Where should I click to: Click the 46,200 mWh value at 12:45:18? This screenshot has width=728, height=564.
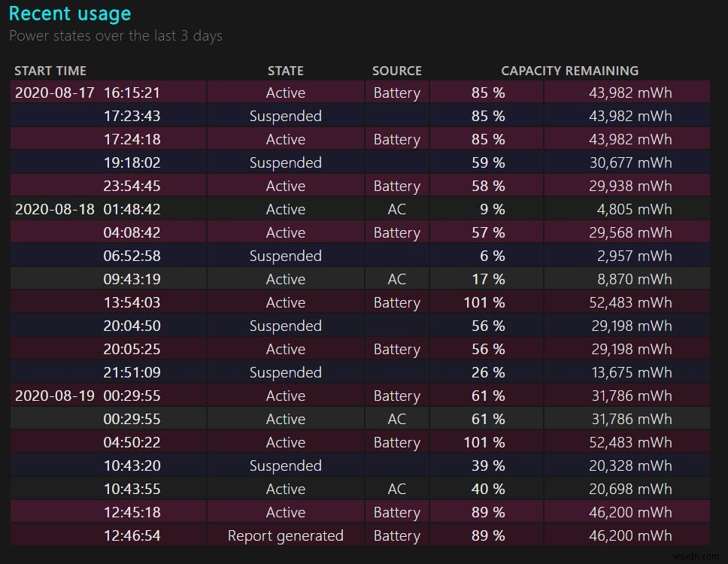coord(630,512)
